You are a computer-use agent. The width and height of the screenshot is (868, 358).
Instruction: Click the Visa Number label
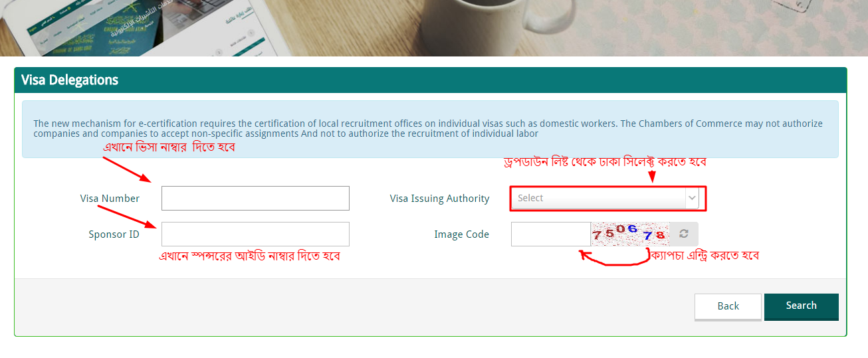[x=110, y=199]
